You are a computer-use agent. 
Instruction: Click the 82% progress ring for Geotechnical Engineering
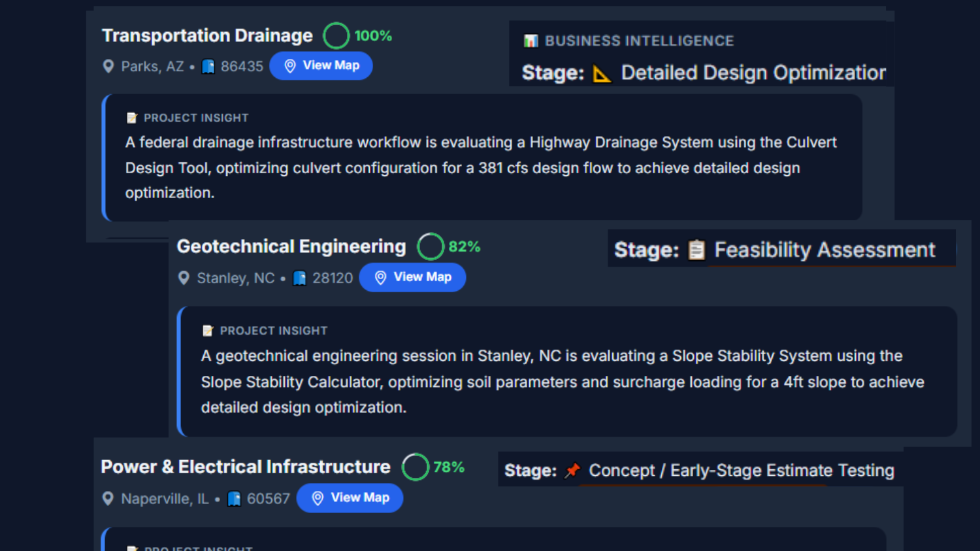pyautogui.click(x=431, y=246)
